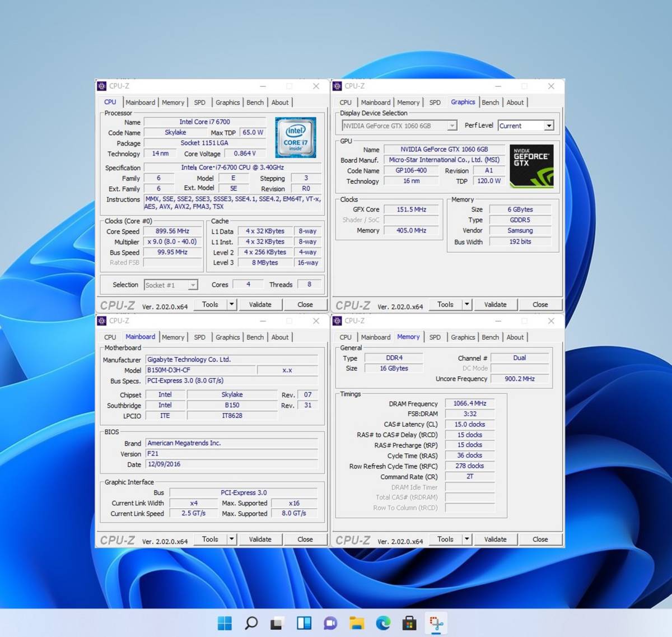The image size is (672, 637).
Task: Click the DRAM Frequency value 1066.4 MHz
Action: 470,403
